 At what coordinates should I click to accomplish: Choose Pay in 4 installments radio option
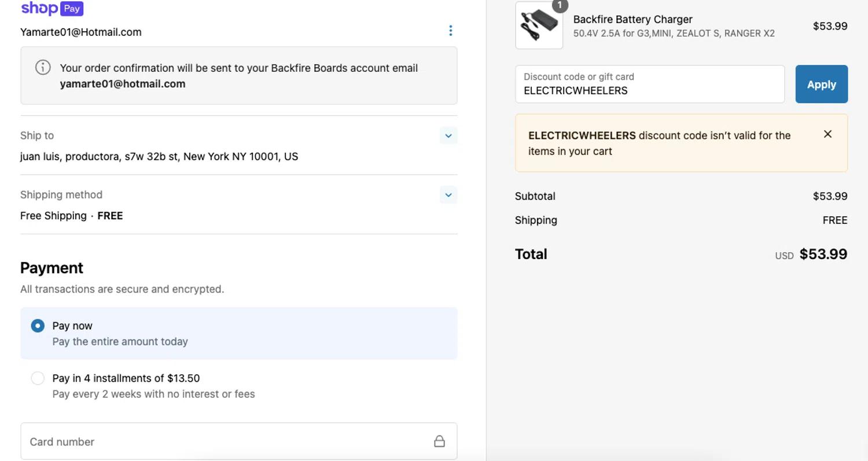38,378
